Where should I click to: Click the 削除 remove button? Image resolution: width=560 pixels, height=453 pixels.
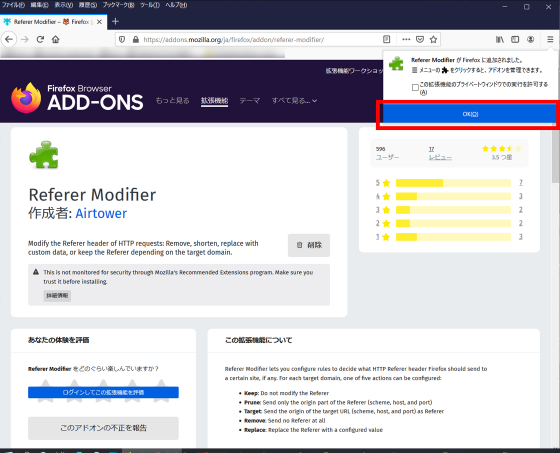(x=309, y=245)
